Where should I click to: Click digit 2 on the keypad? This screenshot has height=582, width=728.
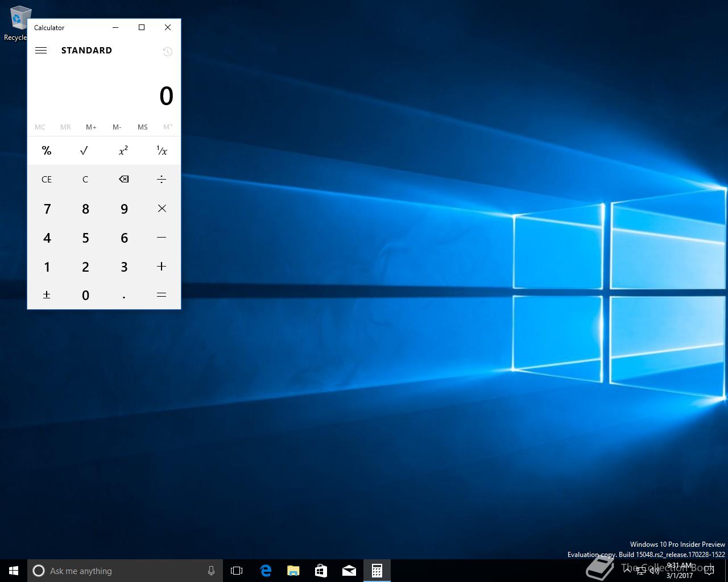click(85, 267)
